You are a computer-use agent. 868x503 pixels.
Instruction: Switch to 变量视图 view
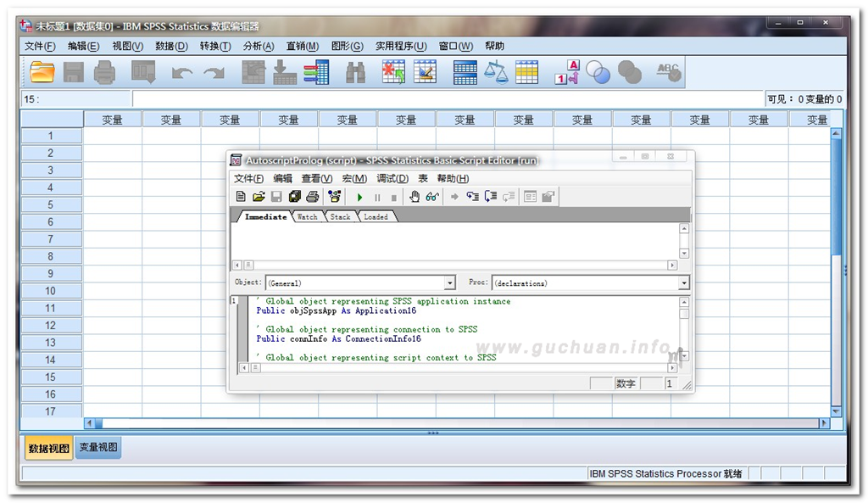click(x=98, y=448)
